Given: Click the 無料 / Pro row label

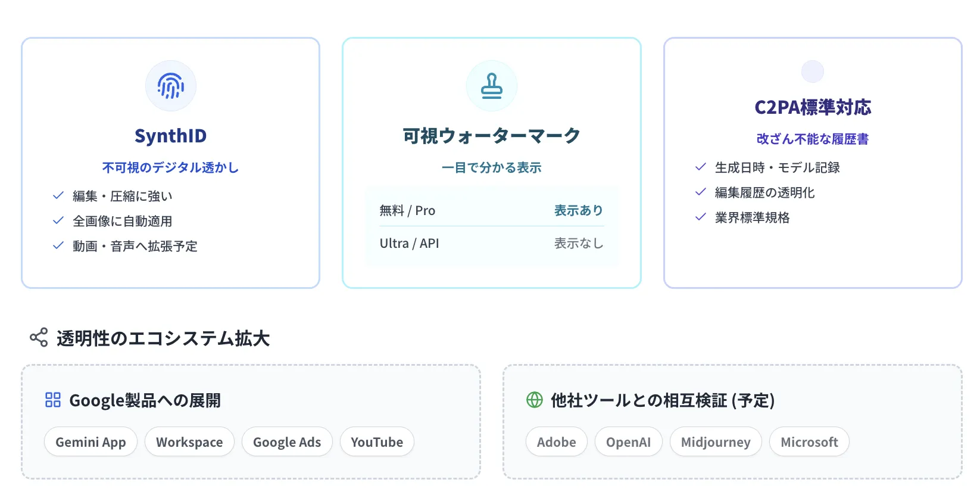Looking at the screenshot, I should [x=407, y=210].
